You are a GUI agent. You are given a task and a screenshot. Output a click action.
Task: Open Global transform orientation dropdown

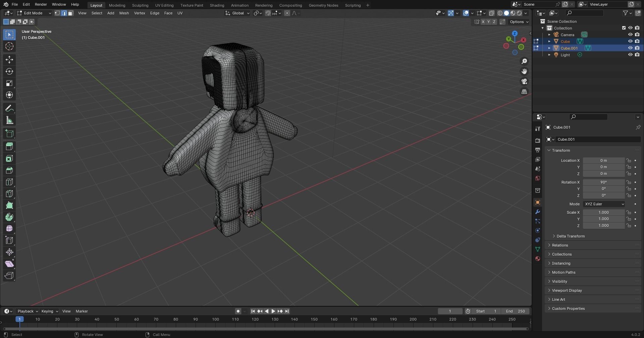237,13
